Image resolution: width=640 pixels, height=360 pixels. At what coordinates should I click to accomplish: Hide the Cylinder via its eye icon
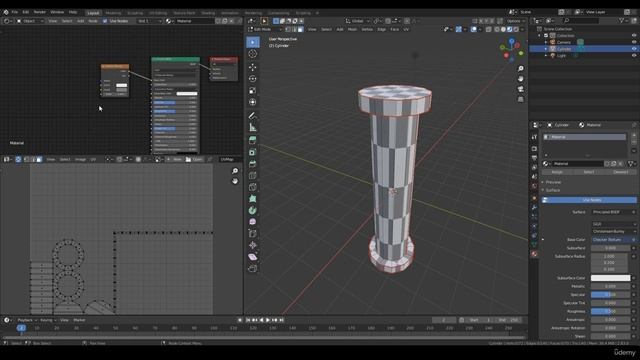click(634, 49)
